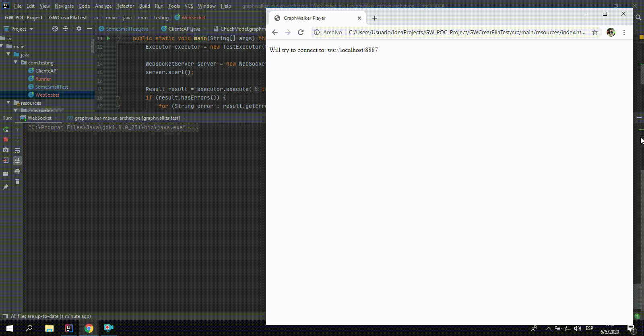Toggle pin tab in Run panel
The image size is (644, 336).
(x=6, y=187)
